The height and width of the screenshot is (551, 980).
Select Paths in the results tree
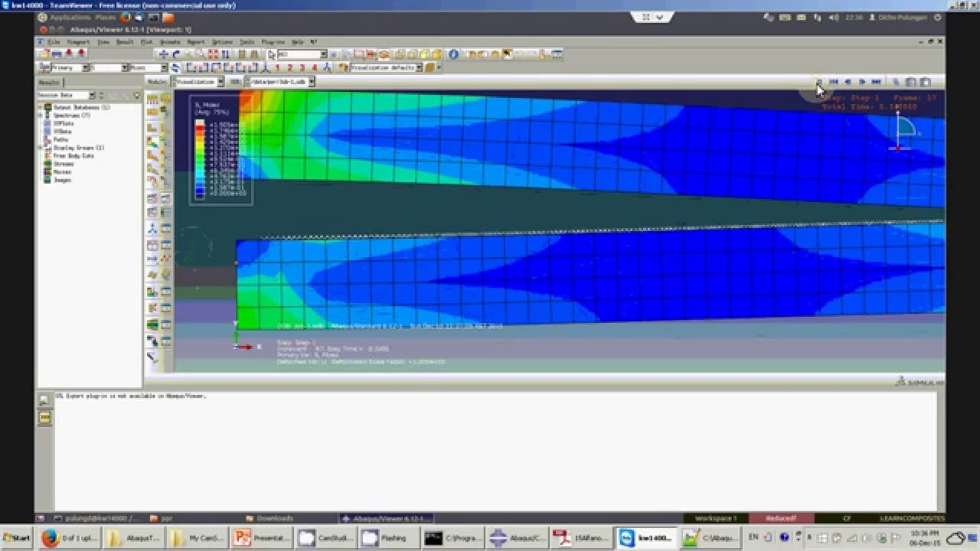click(61, 139)
